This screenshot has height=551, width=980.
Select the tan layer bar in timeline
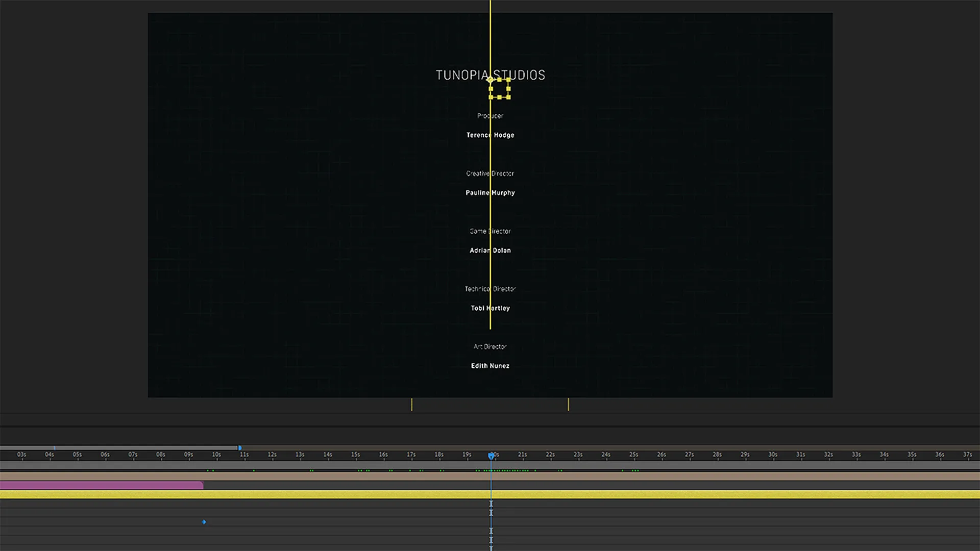[490, 476]
